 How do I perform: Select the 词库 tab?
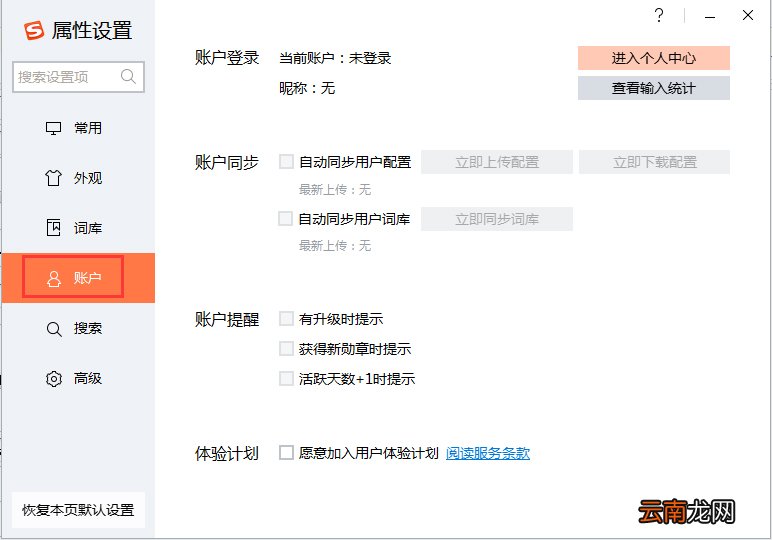point(79,228)
